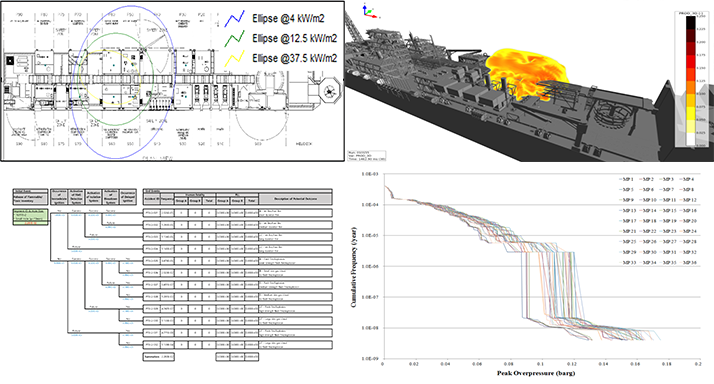Click the 'Release of Flammable/Toxic Inventory' header box

(30, 199)
